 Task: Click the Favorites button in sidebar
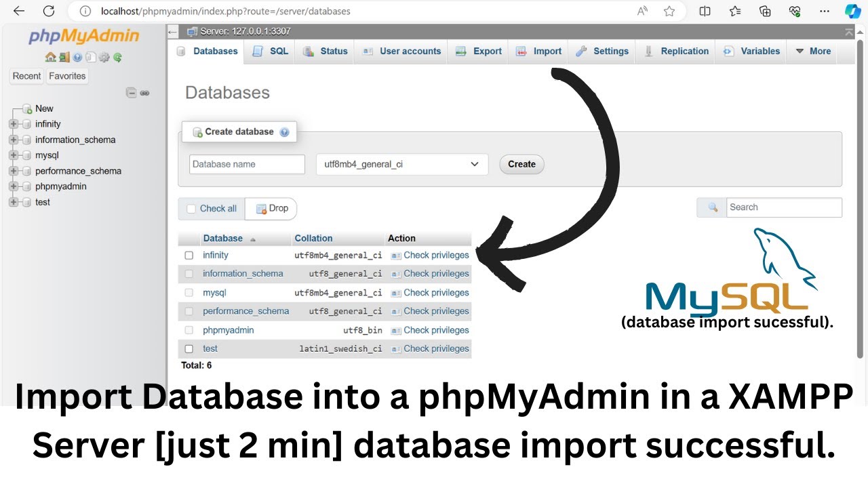[x=67, y=76]
